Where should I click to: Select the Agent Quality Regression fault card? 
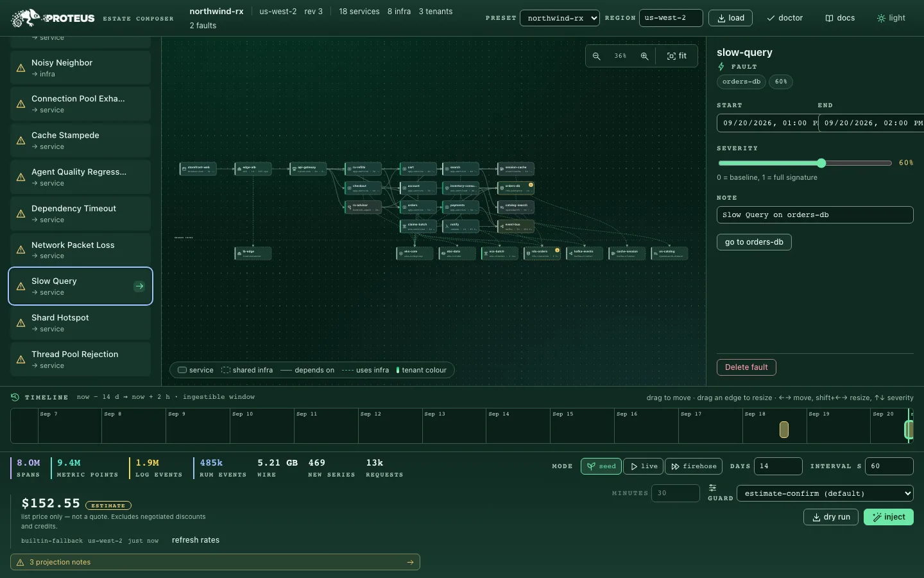click(80, 177)
